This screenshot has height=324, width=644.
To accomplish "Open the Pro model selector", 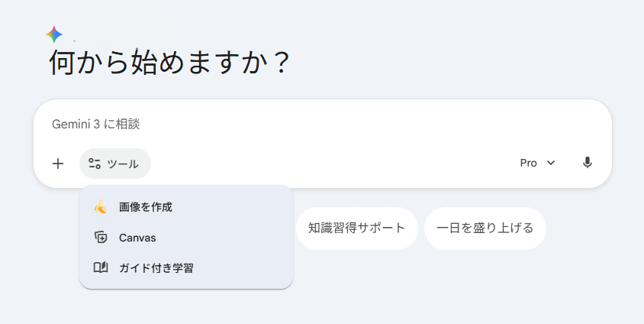I will [529, 163].
